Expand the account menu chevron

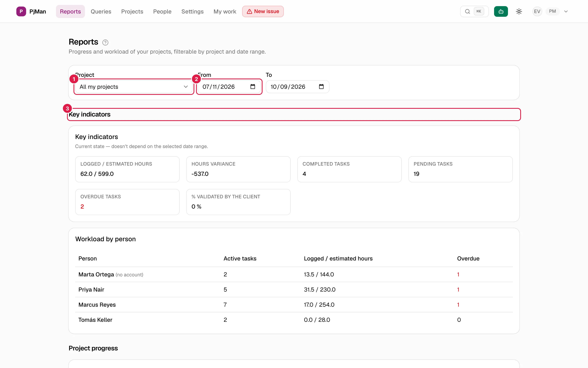coord(566,11)
